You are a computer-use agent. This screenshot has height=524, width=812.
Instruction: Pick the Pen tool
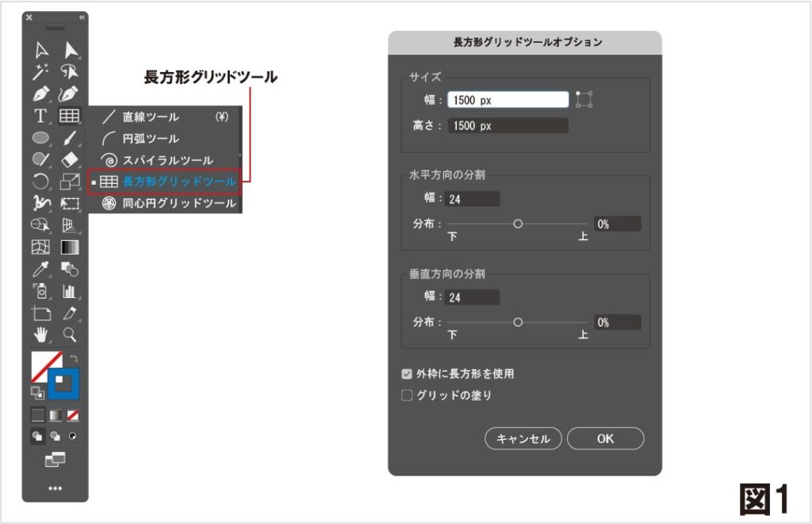[41, 94]
